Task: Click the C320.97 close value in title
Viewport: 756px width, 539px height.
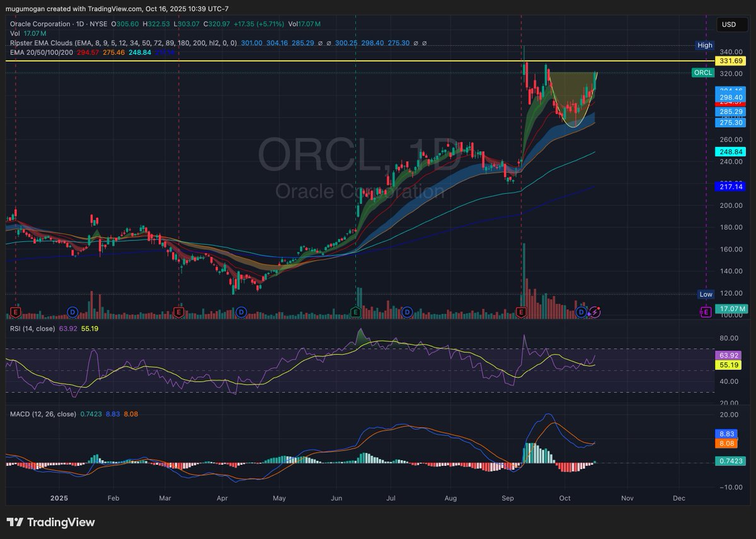Action: (218, 24)
